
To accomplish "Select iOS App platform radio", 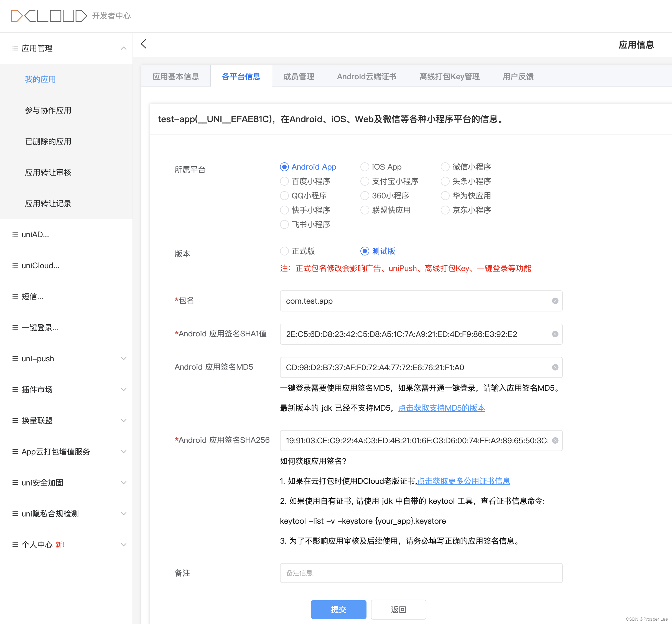I will pos(365,167).
